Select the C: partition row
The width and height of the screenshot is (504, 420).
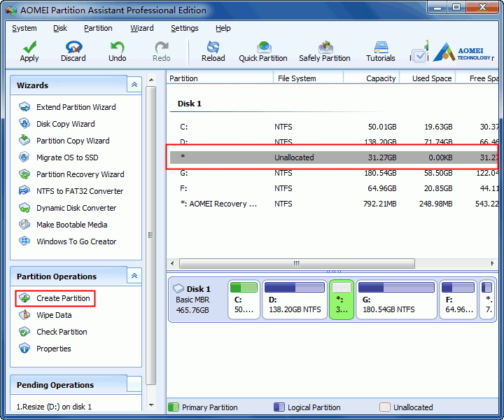pyautogui.click(x=335, y=127)
